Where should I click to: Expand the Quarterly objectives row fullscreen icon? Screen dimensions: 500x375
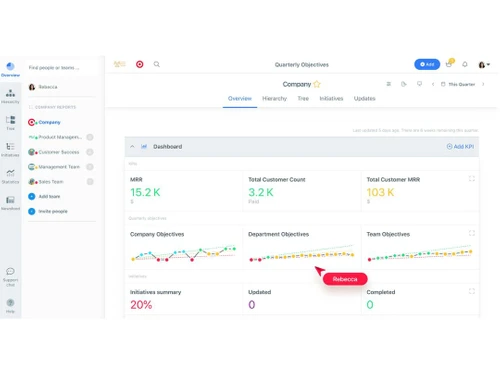click(472, 233)
